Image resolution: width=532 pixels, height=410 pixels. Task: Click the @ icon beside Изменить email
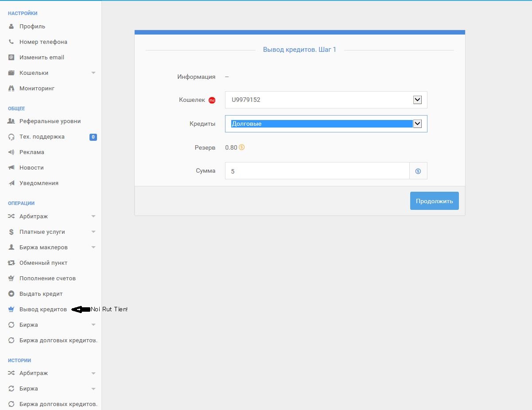click(12, 58)
